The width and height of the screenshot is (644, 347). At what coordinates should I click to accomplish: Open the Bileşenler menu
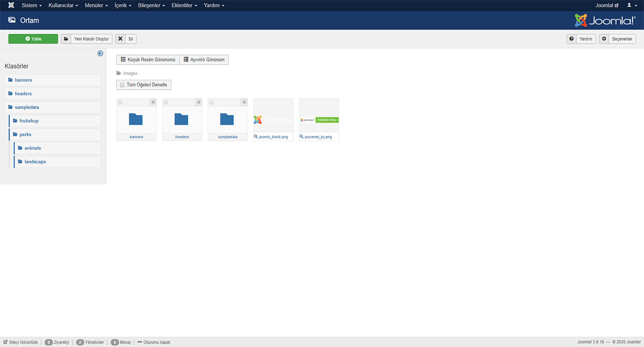(x=150, y=5)
